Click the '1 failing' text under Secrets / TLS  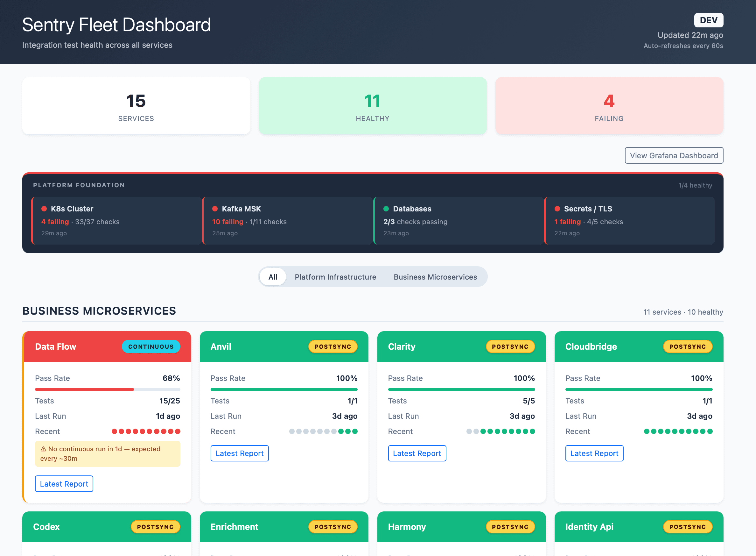567,221
